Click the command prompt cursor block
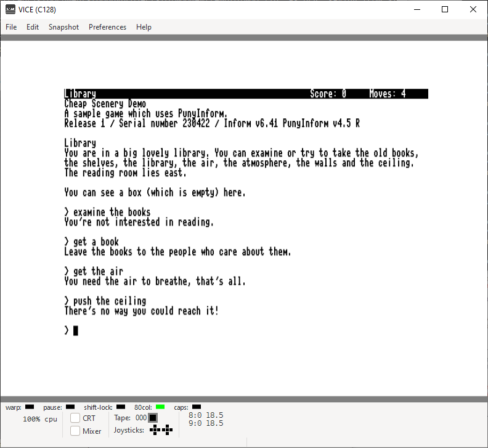 76,330
